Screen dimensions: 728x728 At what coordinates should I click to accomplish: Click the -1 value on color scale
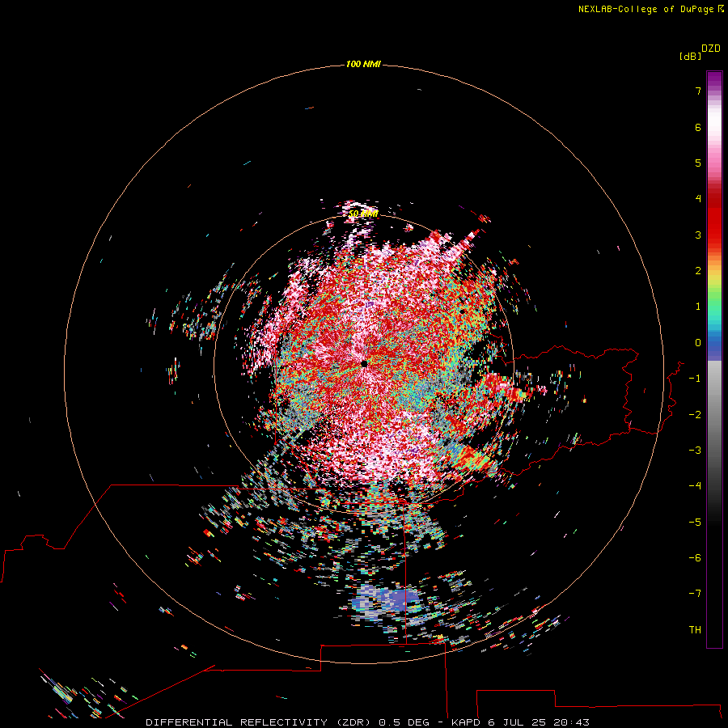point(695,379)
